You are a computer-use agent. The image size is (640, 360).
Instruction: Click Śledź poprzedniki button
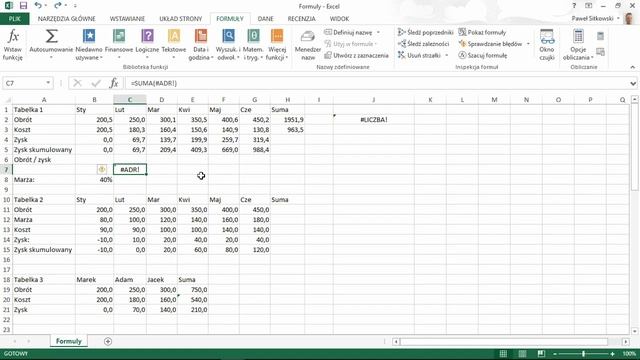pos(425,32)
